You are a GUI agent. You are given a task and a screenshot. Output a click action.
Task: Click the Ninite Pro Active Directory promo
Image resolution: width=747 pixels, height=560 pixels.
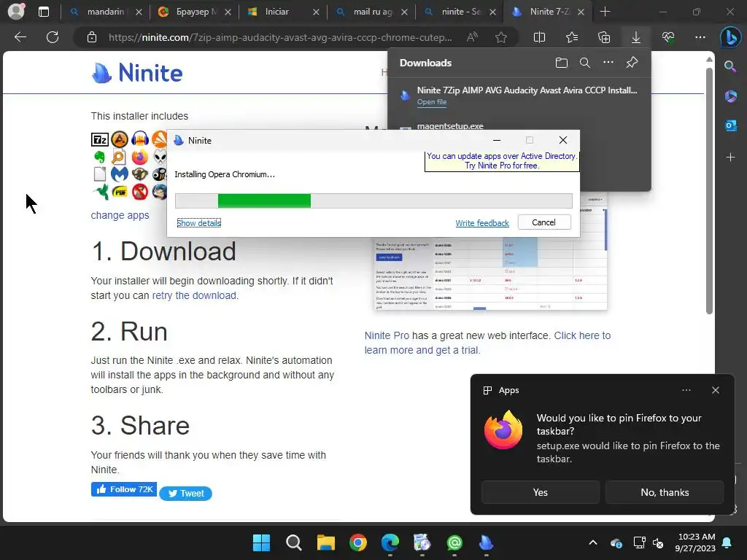click(x=502, y=161)
